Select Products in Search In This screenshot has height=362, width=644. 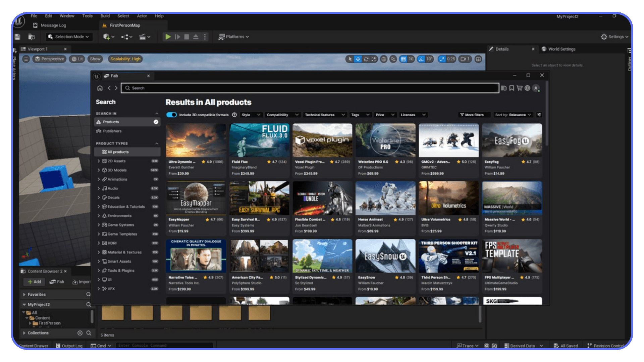pyautogui.click(x=127, y=122)
